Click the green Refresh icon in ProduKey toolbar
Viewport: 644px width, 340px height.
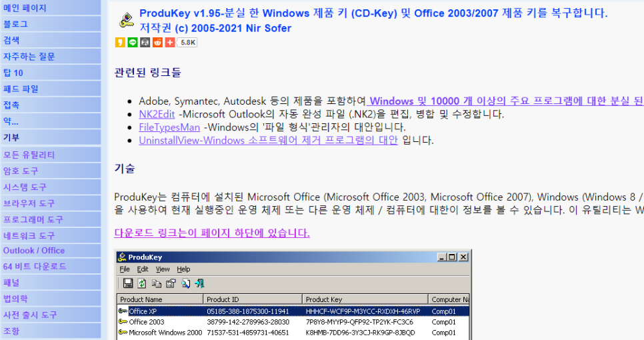[142, 283]
